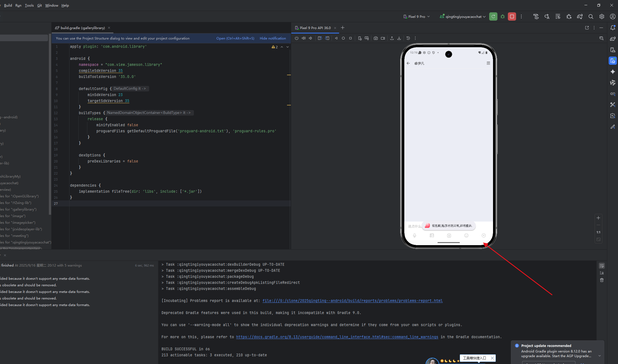Click the emulator zoom in plus control
The image size is (618, 364).
(x=598, y=218)
